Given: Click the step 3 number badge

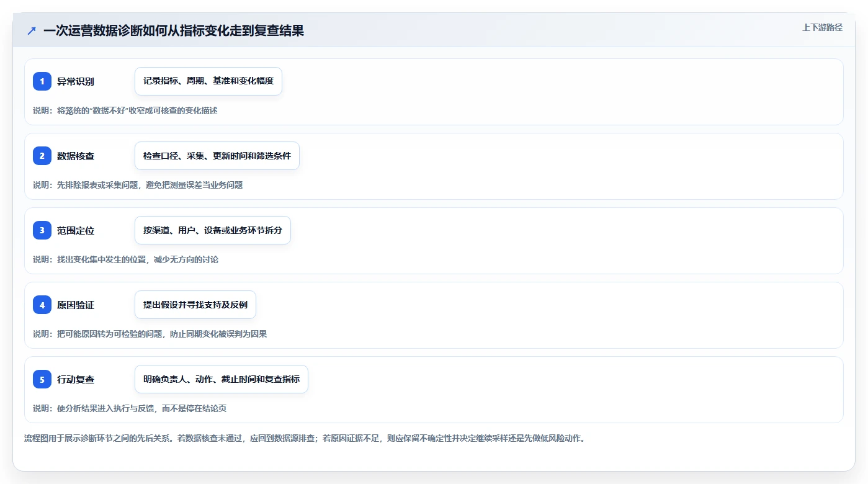Looking at the screenshot, I should pyautogui.click(x=42, y=230).
